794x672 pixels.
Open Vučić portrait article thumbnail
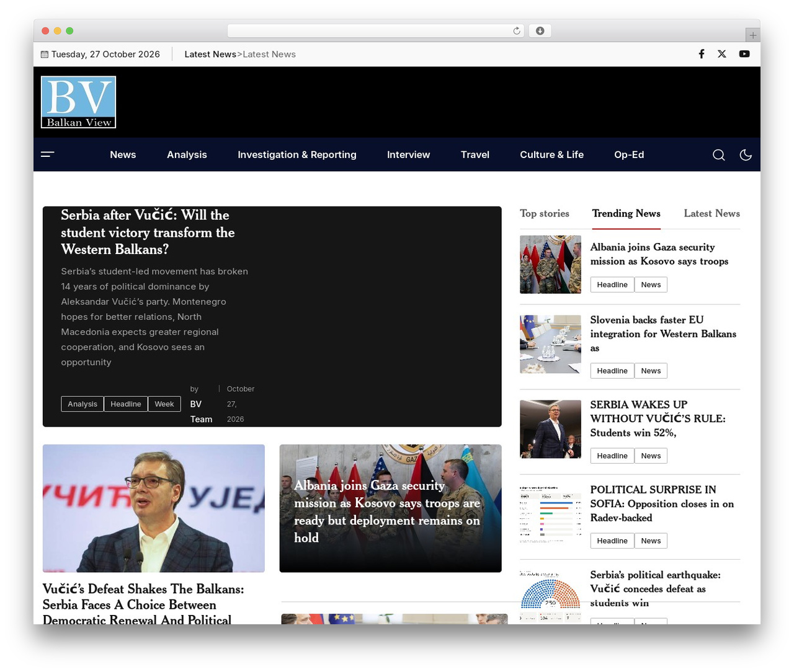(154, 508)
